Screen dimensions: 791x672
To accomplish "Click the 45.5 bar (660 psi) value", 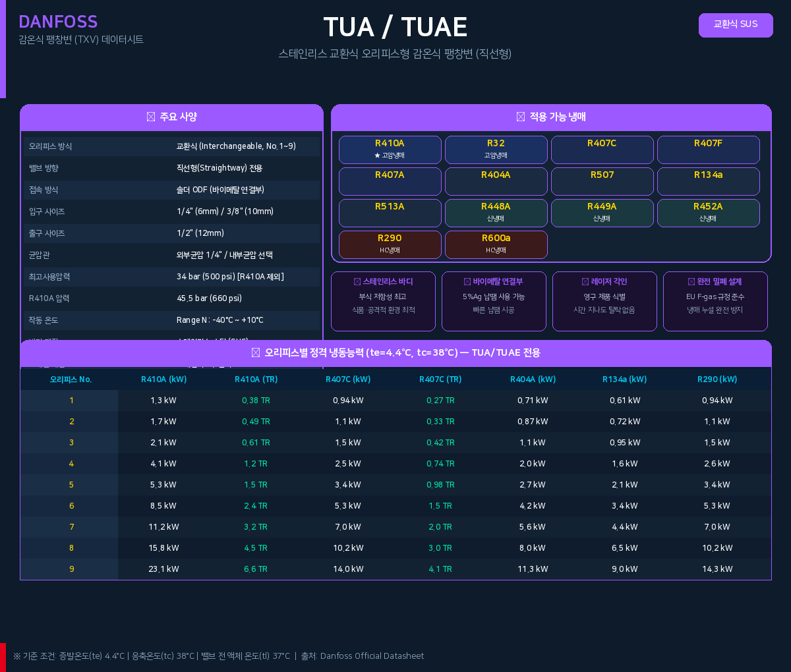I will coord(209,298).
